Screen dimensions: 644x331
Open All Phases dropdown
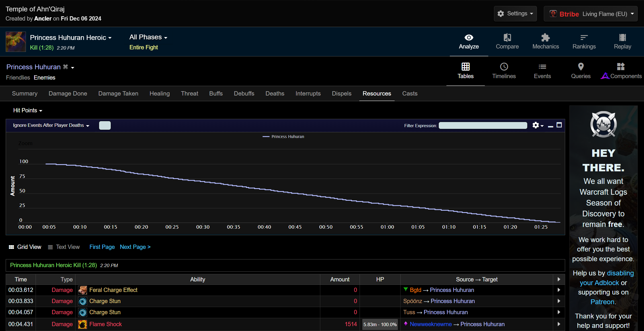click(148, 37)
